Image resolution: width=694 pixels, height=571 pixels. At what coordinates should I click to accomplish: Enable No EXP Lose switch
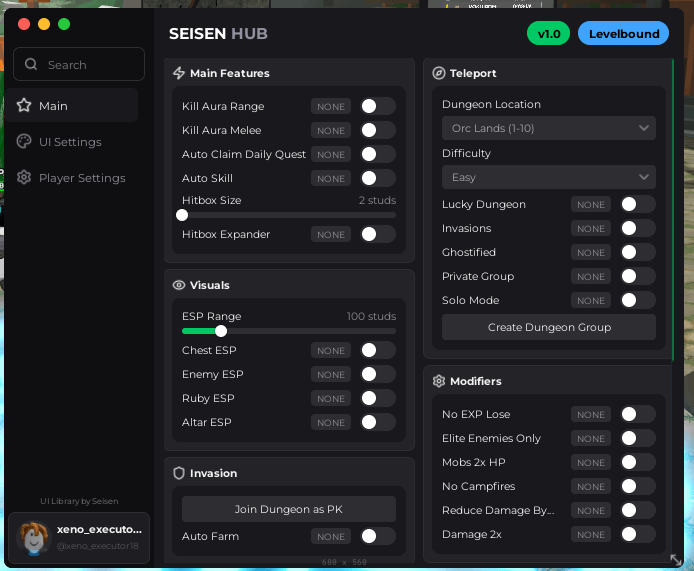pos(638,414)
